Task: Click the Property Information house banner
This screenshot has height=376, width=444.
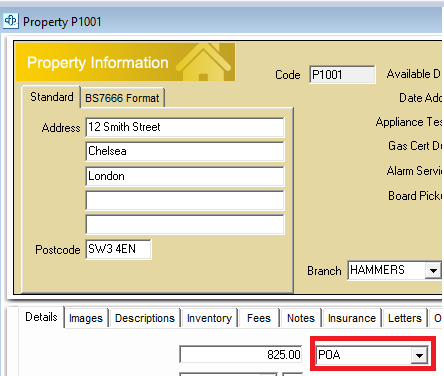Action: pyautogui.click(x=126, y=62)
